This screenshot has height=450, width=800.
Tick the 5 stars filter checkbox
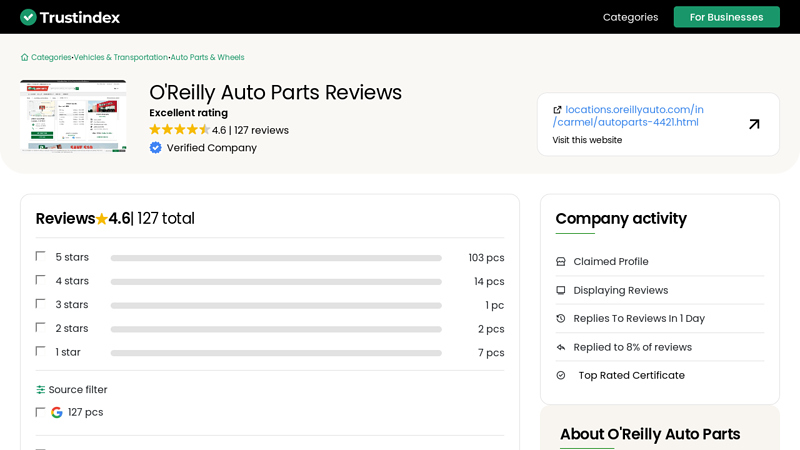coord(40,256)
